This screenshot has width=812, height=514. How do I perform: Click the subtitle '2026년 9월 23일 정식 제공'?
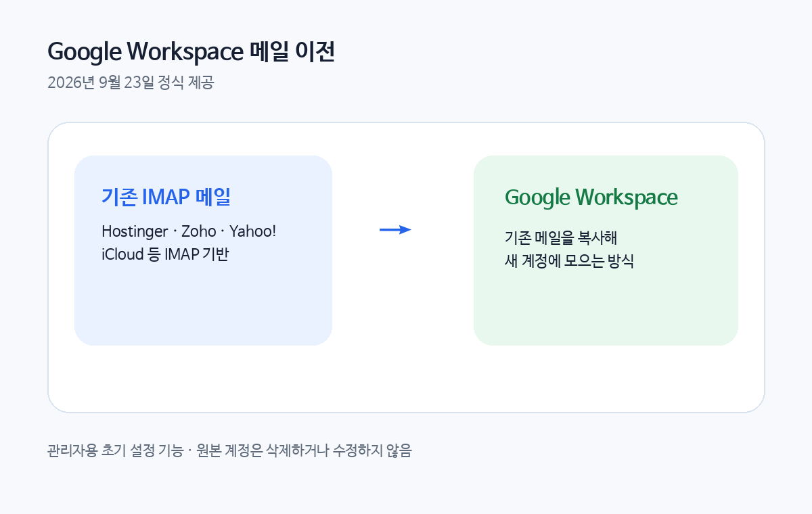[x=131, y=84]
